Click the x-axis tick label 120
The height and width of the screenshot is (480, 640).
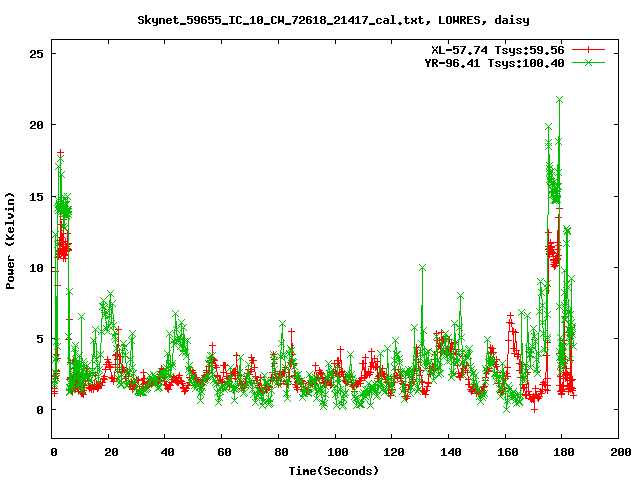click(x=394, y=452)
